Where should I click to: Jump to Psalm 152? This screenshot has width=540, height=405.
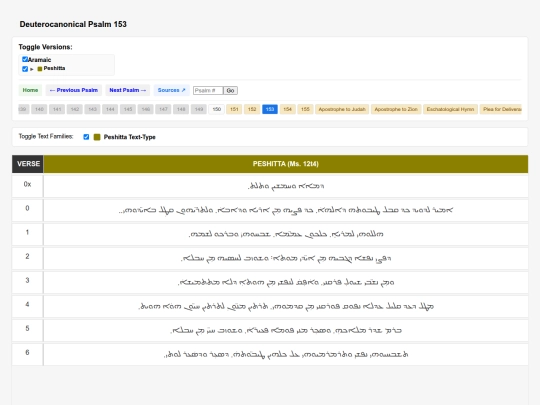pos(252,109)
